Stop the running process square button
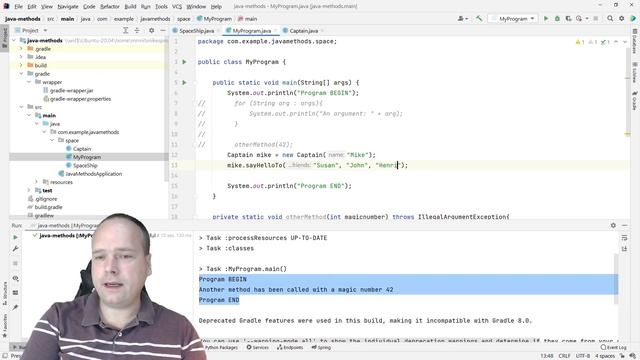 (x=596, y=18)
